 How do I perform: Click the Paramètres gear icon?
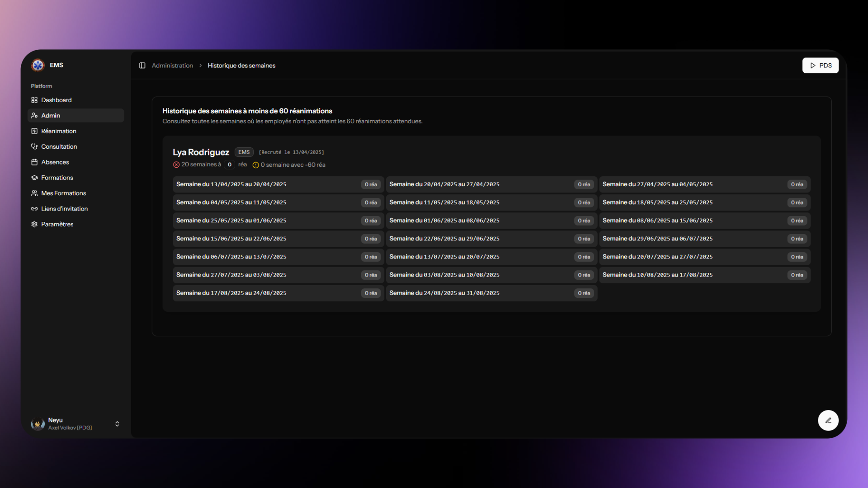point(34,224)
